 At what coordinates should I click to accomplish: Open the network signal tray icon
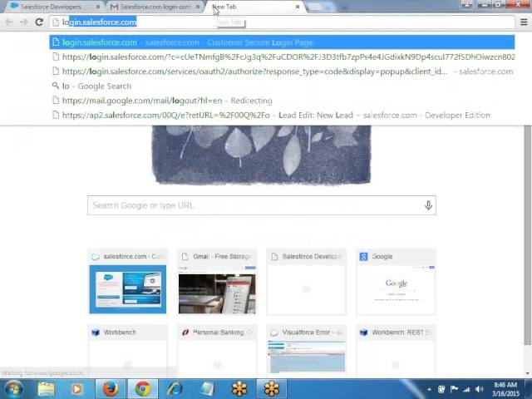pos(467,389)
